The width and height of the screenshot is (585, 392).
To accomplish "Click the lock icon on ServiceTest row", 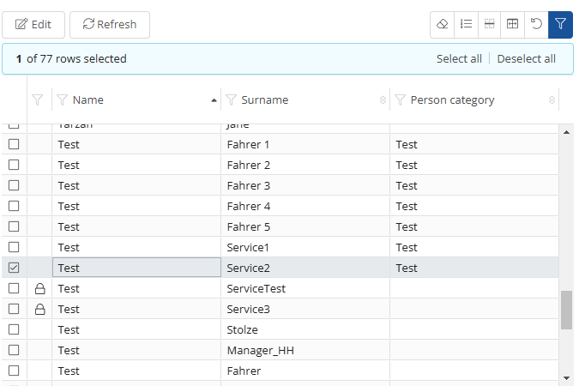I will (x=39, y=289).
